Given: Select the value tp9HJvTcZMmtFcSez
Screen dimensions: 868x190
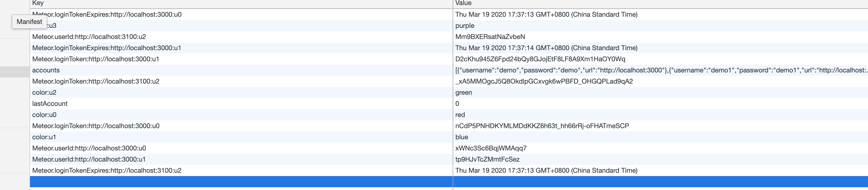Looking at the screenshot, I should pos(487,159).
